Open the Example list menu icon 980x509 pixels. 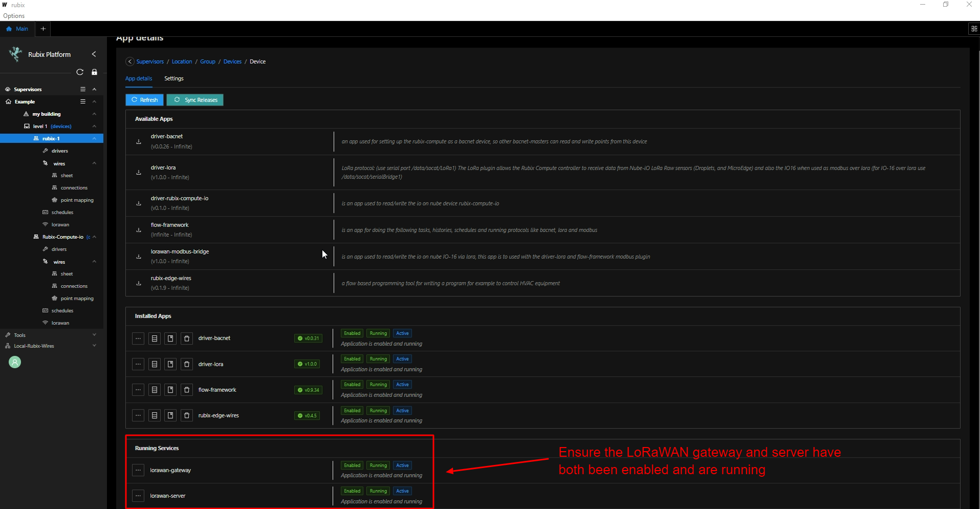pos(83,101)
